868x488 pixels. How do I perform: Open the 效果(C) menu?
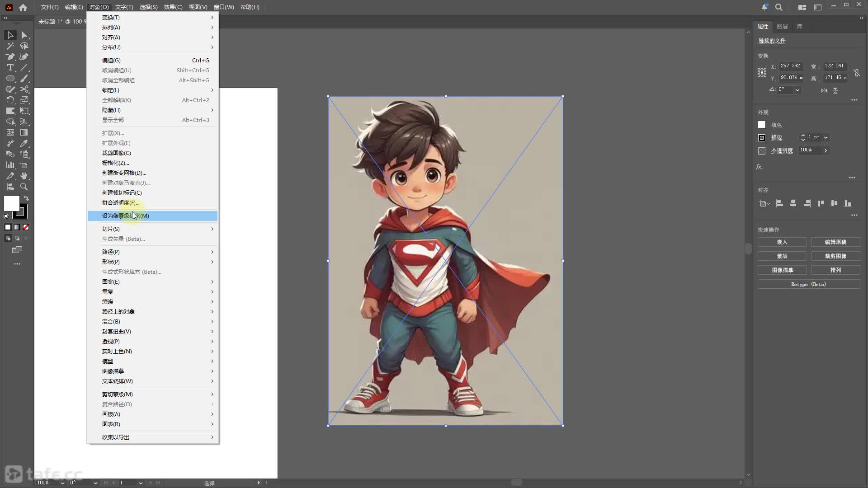point(173,7)
